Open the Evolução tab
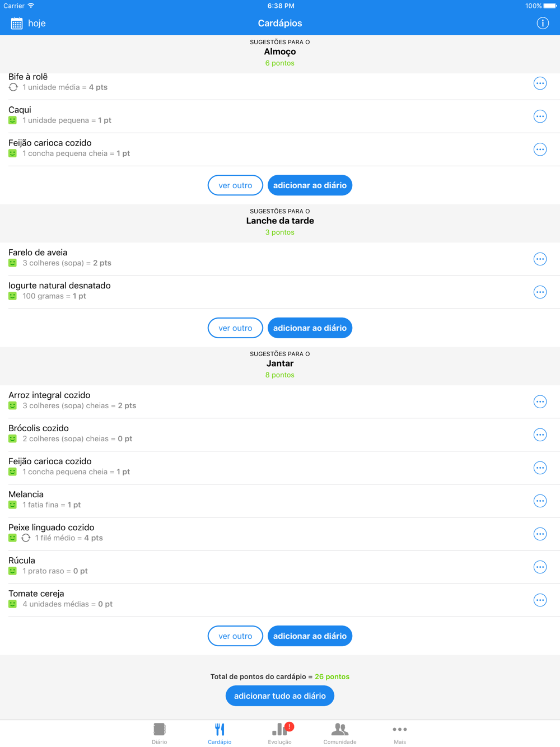 (x=279, y=734)
